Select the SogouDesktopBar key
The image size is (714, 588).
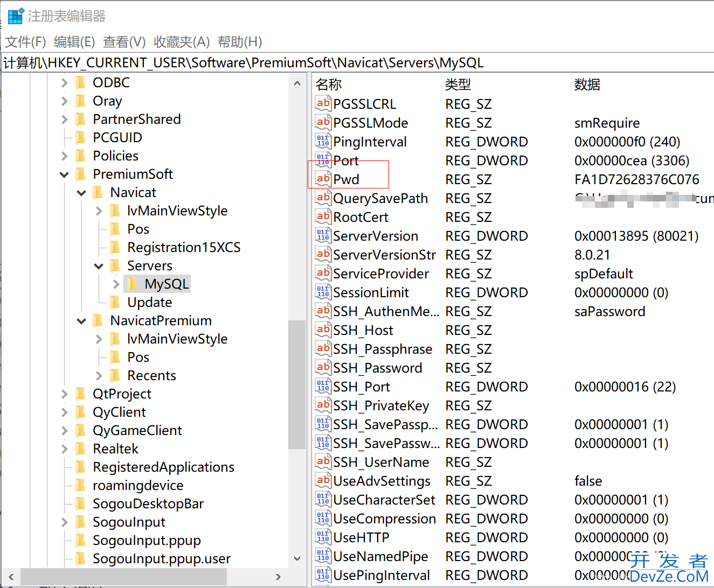click(x=148, y=503)
